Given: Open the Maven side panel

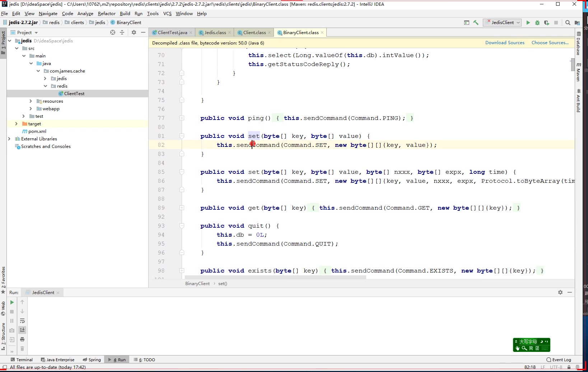Looking at the screenshot, I should (x=578, y=72).
